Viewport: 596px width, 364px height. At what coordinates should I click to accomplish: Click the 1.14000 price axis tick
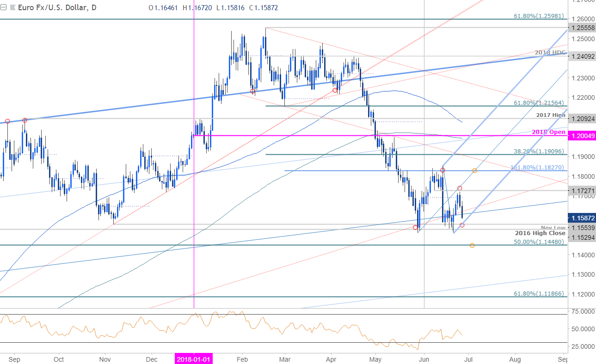point(583,255)
